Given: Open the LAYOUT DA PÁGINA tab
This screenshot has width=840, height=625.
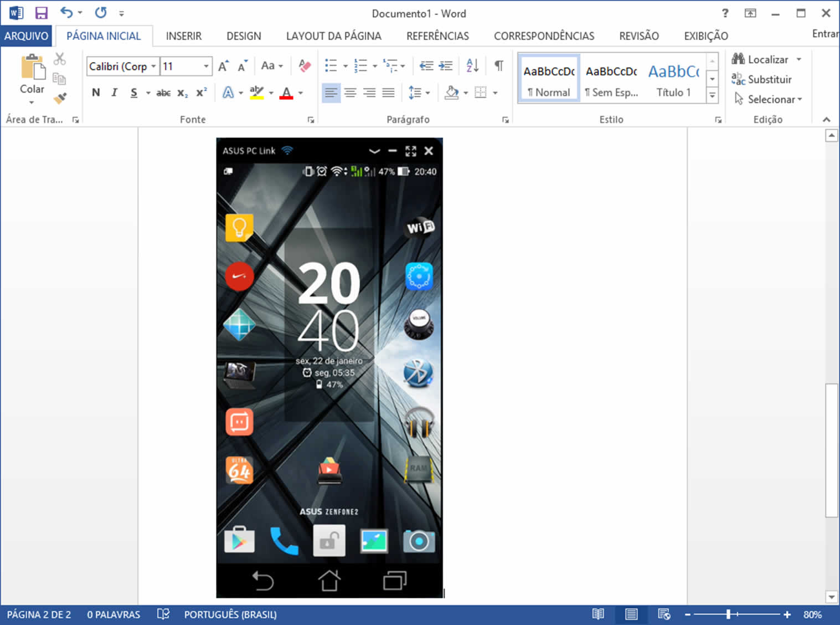Looking at the screenshot, I should [333, 36].
